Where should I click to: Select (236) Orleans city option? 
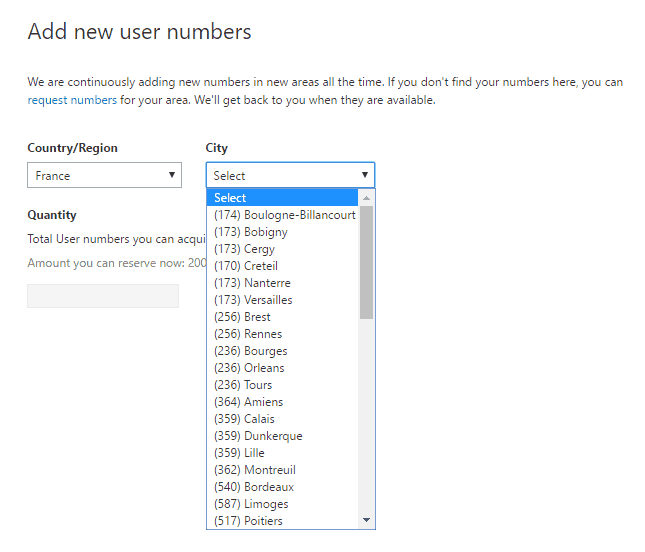pyautogui.click(x=249, y=368)
